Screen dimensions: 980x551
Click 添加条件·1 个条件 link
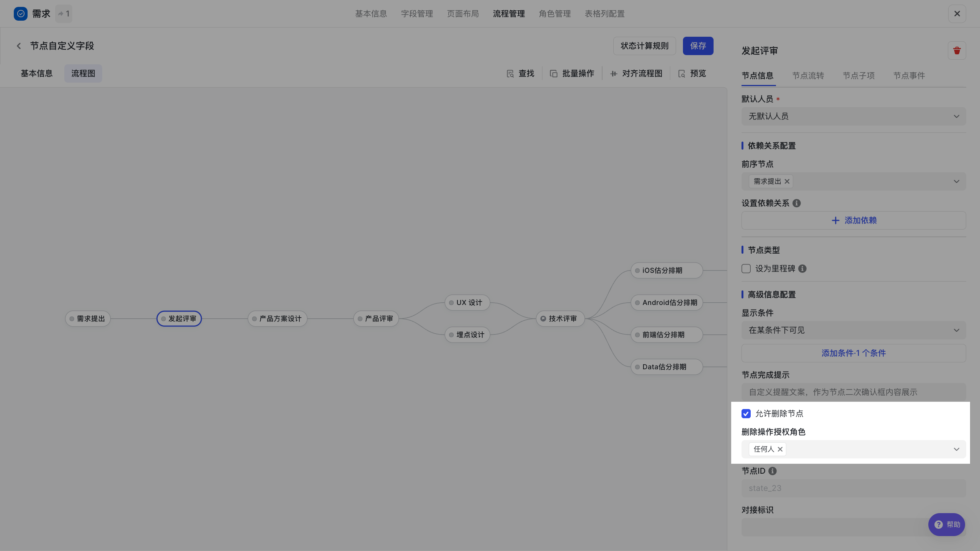854,353
